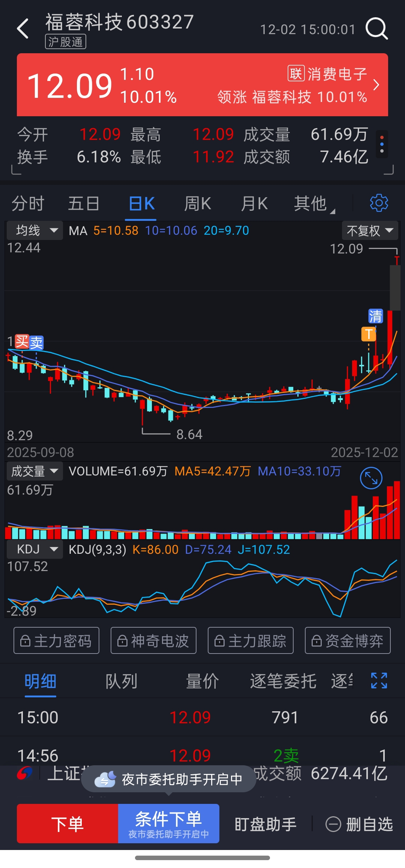Image resolution: width=405 pixels, height=868 pixels.
Task: Select the 日K tab
Action: (141, 204)
